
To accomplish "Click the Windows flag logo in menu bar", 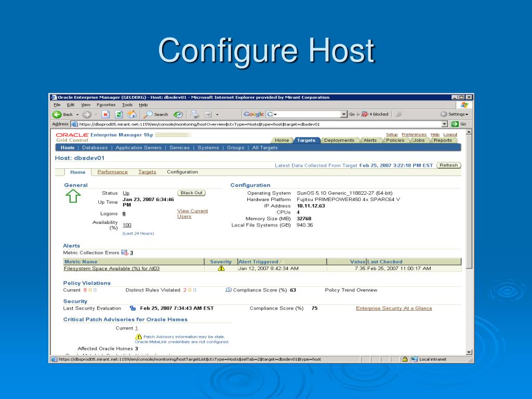I will pos(464,105).
